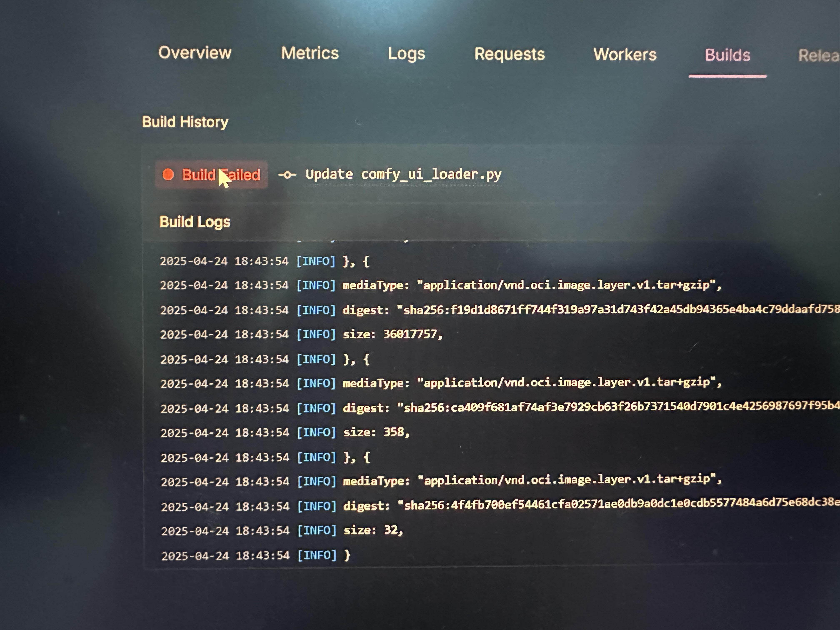
Task: Select the log line with size: 358
Action: (376, 432)
